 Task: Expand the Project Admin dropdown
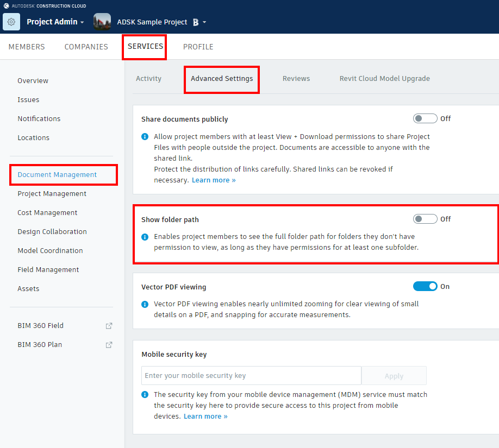82,22
